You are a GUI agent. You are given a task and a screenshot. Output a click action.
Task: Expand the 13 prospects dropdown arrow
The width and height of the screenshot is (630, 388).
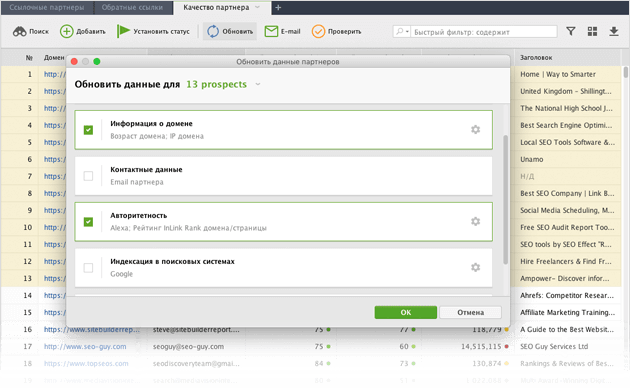click(x=258, y=84)
